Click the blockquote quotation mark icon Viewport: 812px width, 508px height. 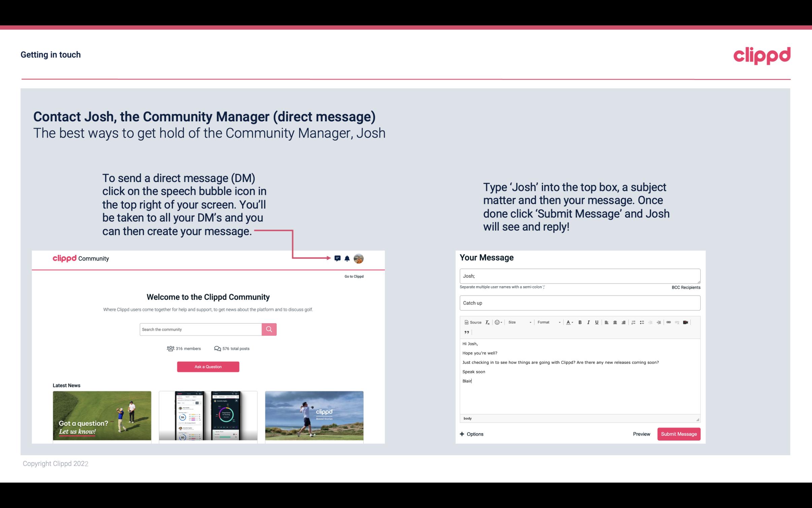pos(465,332)
